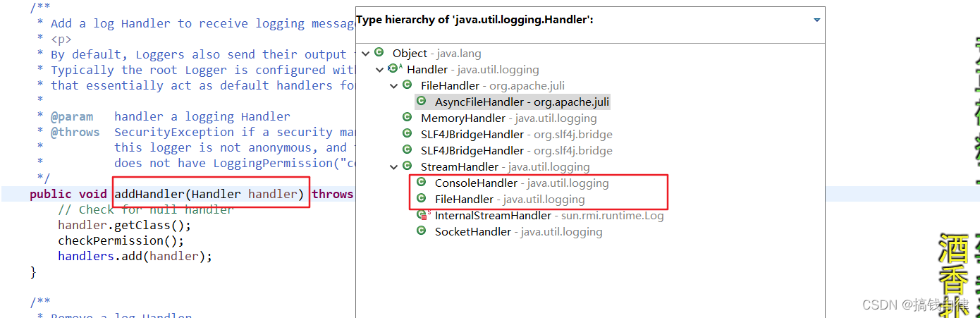Image resolution: width=980 pixels, height=318 pixels.
Task: Select ConsoleHandler - java.util.logging row
Action: (x=522, y=183)
